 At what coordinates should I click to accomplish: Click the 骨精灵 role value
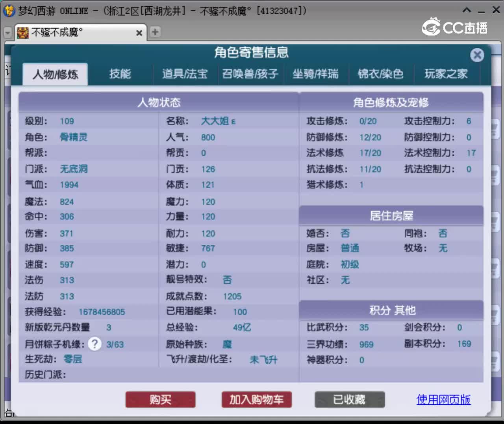74,137
